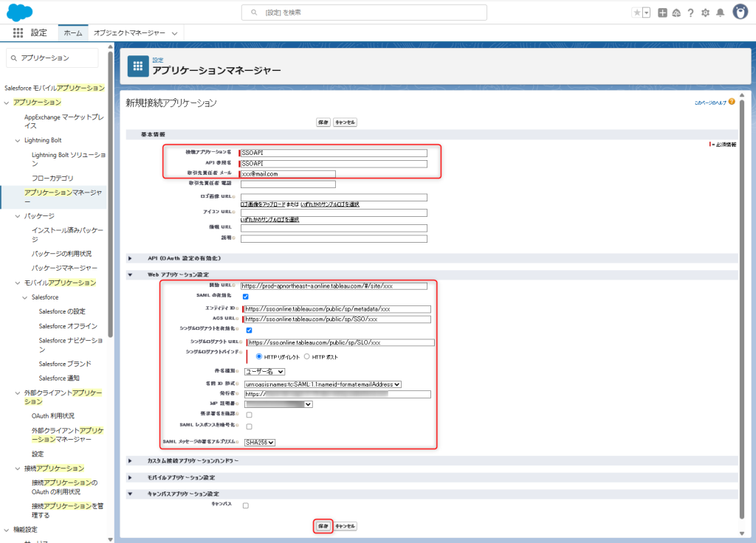Open AppExchange マーケットプレイス sidebar item
This screenshot has width=756, height=543.
[64, 122]
